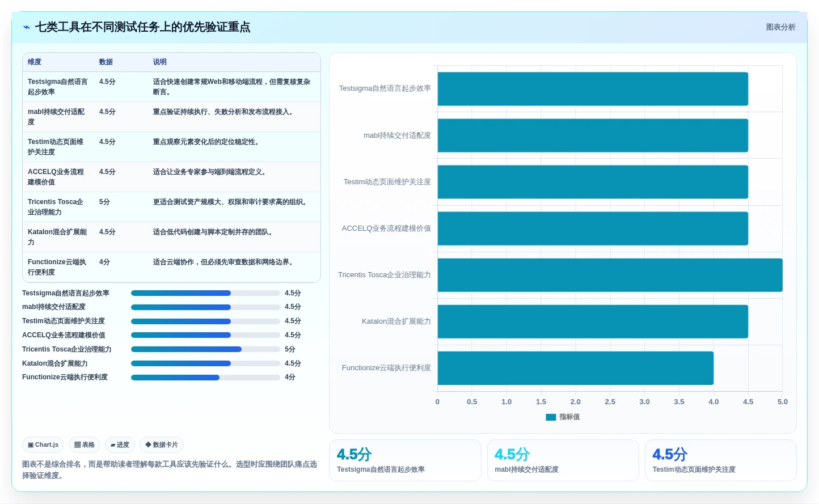This screenshot has height=504, width=819.
Task: Click the 5分 value beside Tricentis progress bar
Action: pyautogui.click(x=290, y=349)
